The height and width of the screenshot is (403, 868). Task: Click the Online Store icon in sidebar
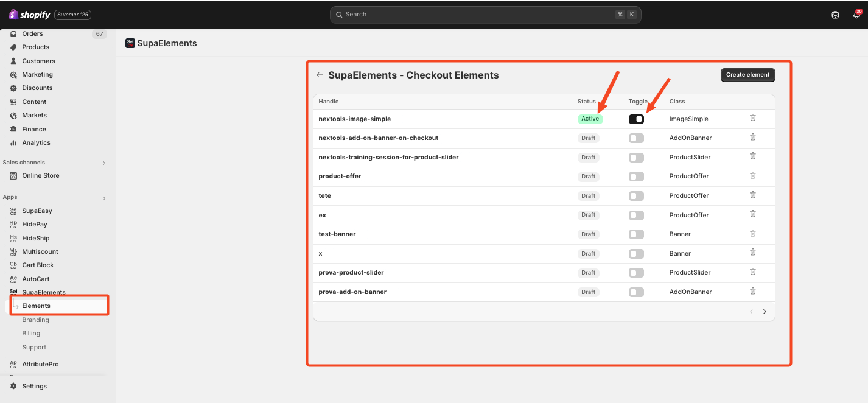click(13, 176)
